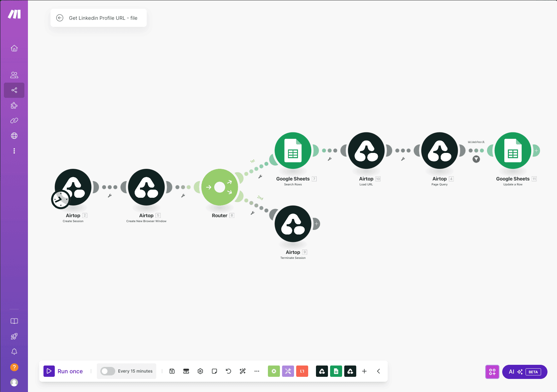The image size is (557, 392).
Task: Click the scenario title Get Linkedin Profile URL
Action: 103,18
